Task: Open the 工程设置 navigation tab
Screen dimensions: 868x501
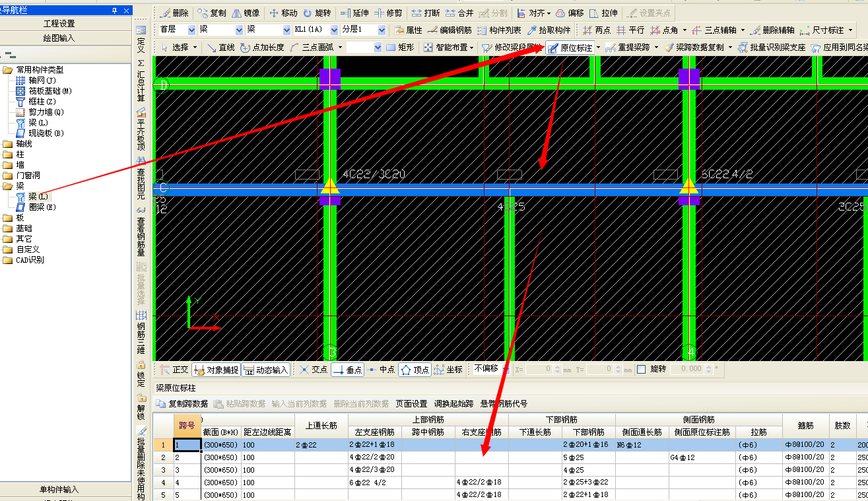Action: click(x=59, y=23)
